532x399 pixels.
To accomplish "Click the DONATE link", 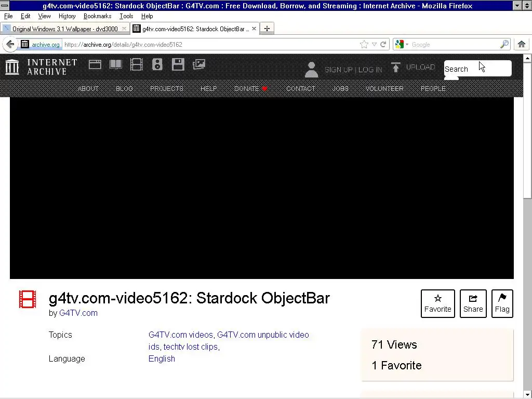I will [x=250, y=88].
